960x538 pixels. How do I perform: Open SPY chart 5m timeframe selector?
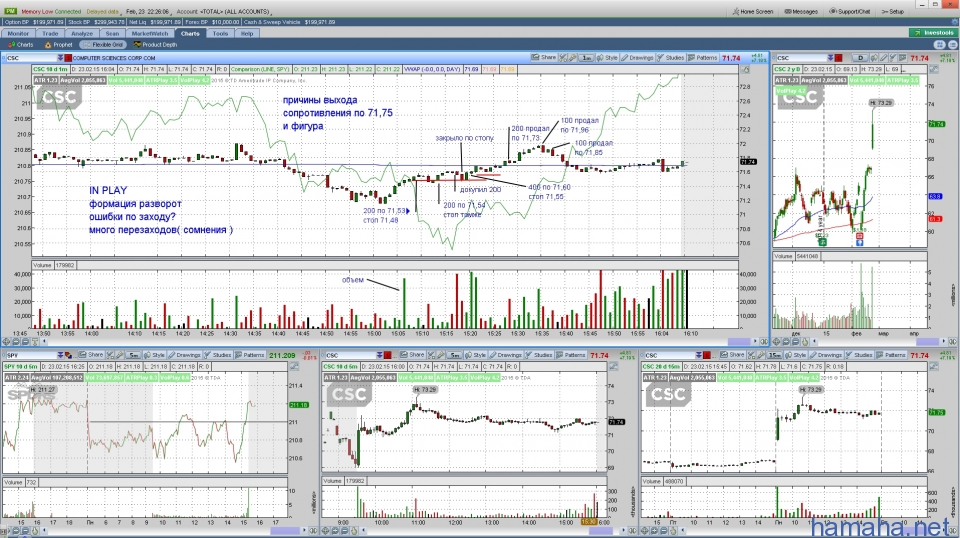coord(133,355)
